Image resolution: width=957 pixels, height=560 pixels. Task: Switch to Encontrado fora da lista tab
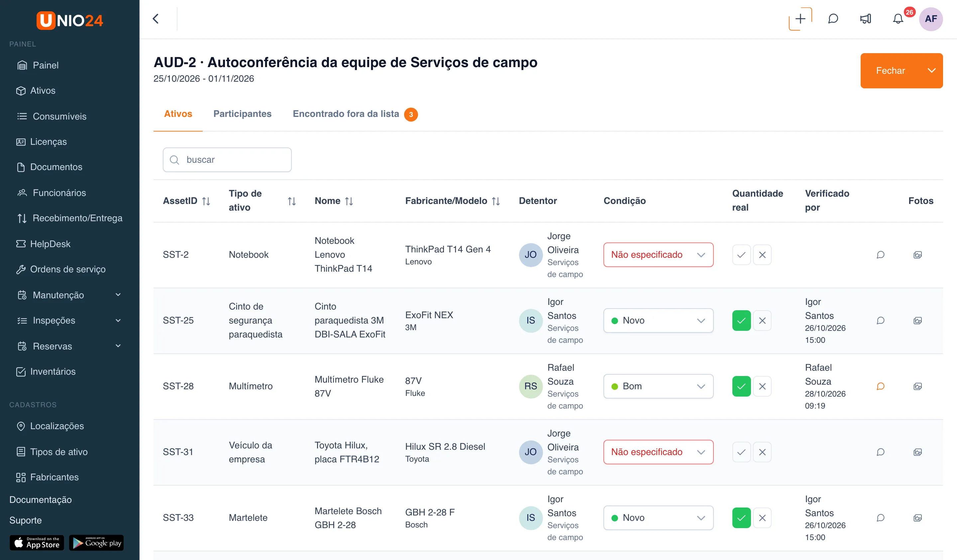click(355, 114)
